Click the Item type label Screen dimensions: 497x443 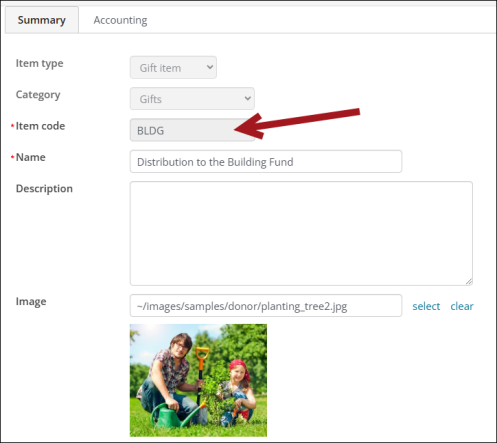(39, 63)
